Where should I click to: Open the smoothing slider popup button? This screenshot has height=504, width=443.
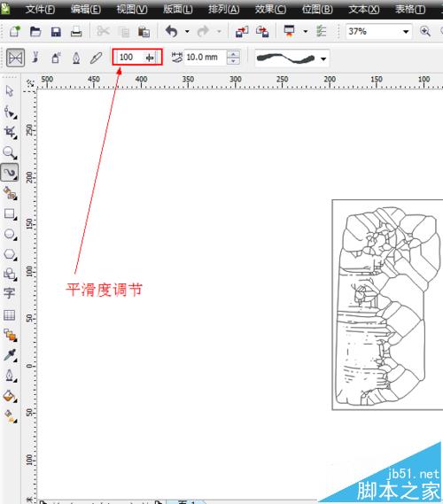(150, 58)
